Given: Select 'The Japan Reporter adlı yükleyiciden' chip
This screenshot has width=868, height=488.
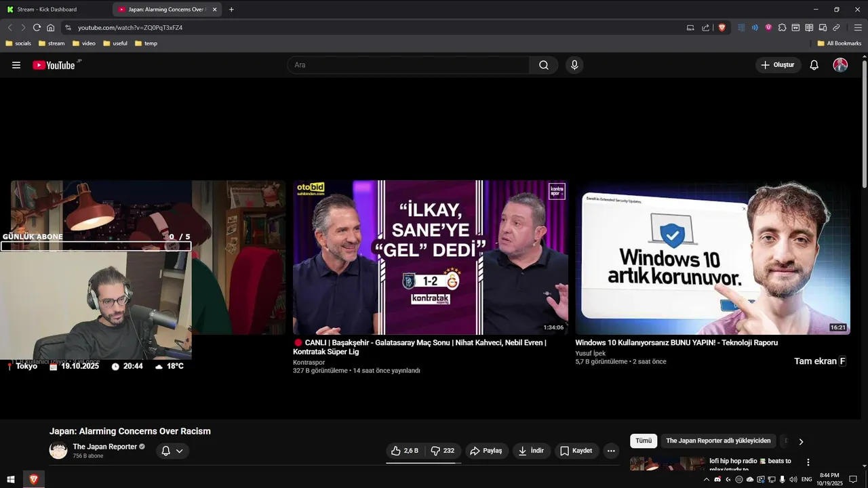Looking at the screenshot, I should click(x=718, y=441).
